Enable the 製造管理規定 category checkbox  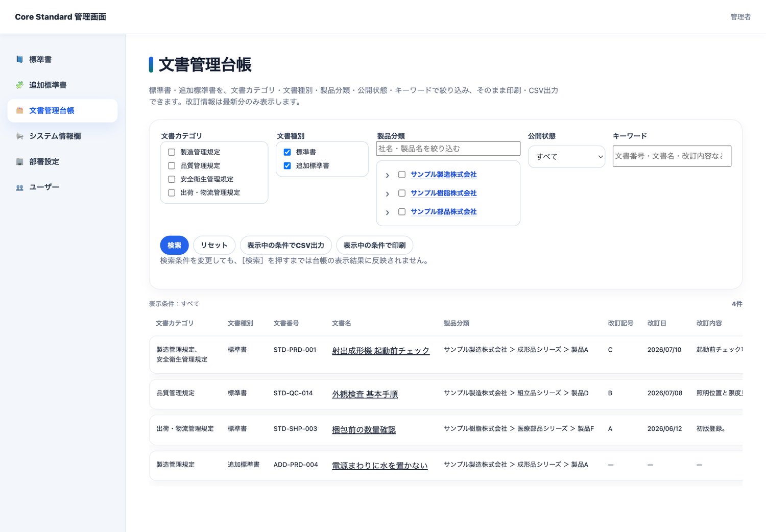(172, 152)
